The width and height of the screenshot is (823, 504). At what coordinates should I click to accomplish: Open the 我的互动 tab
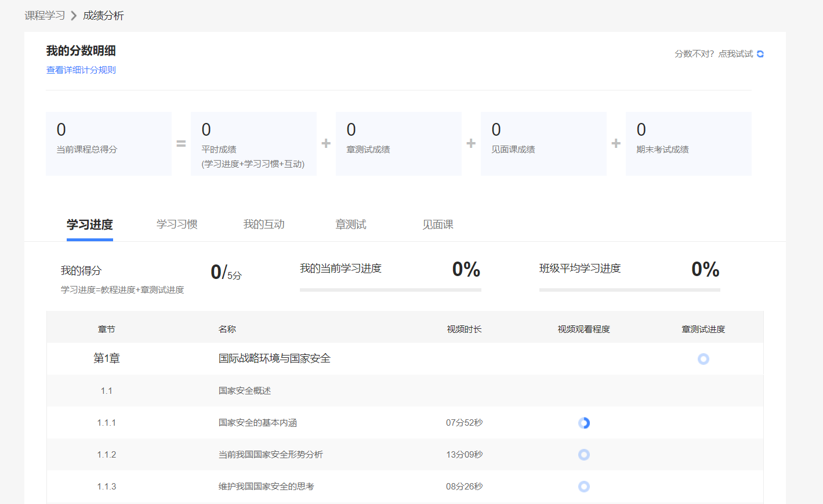[264, 224]
